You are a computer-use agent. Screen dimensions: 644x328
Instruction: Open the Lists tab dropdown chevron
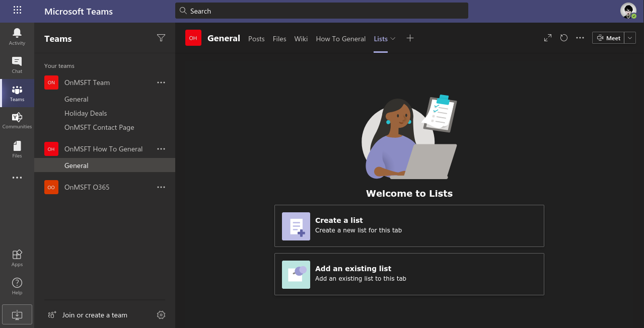coord(393,39)
